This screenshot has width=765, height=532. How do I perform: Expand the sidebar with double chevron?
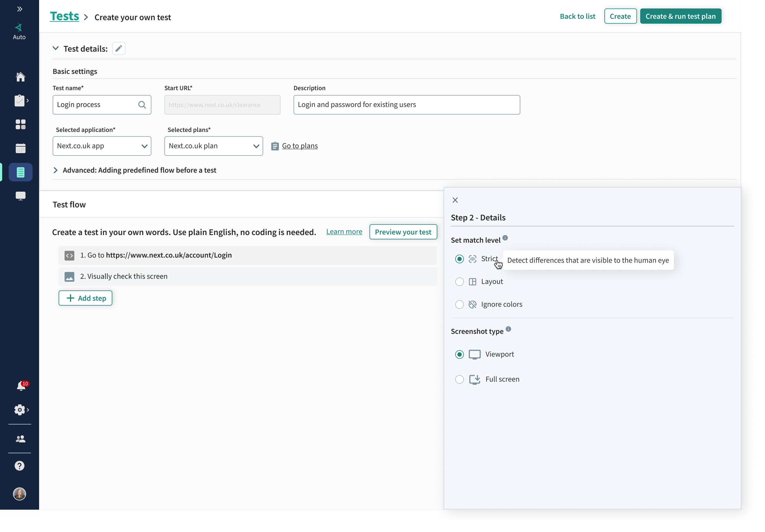(x=19, y=9)
